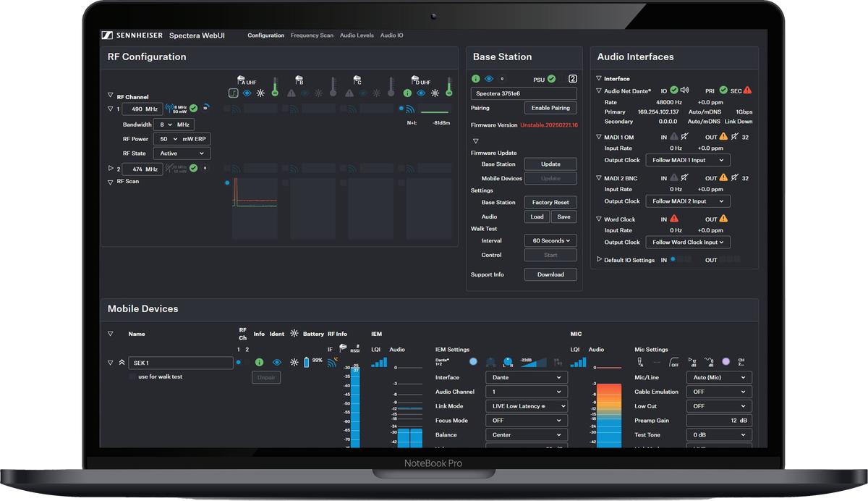Click the Audio Load button
868x501 pixels.
point(537,216)
